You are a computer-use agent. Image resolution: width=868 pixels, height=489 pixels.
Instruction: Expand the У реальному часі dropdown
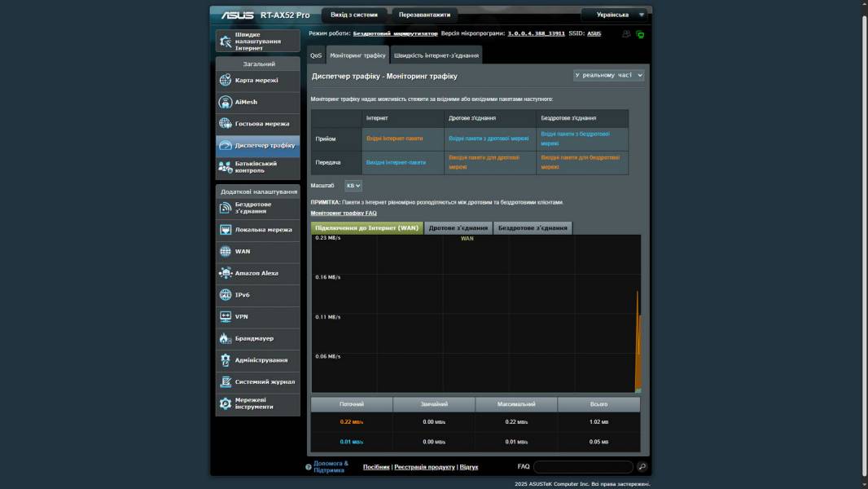[608, 75]
